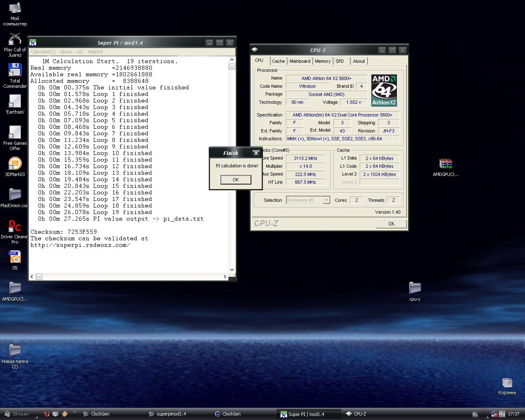Click the http://superpi.radeonx.com/ text
This screenshot has width=525, height=420.
[x=80, y=245]
